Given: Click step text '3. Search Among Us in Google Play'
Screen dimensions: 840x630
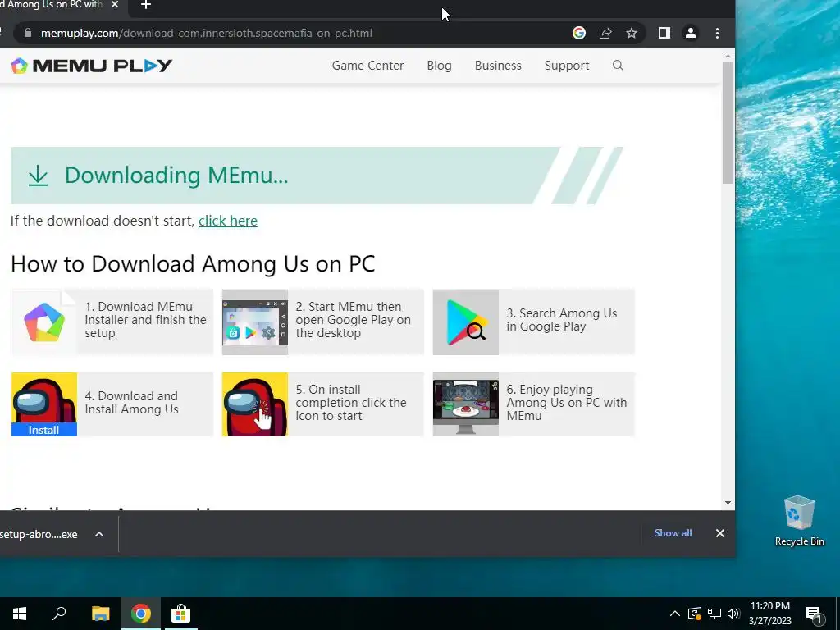Looking at the screenshot, I should point(562,320).
